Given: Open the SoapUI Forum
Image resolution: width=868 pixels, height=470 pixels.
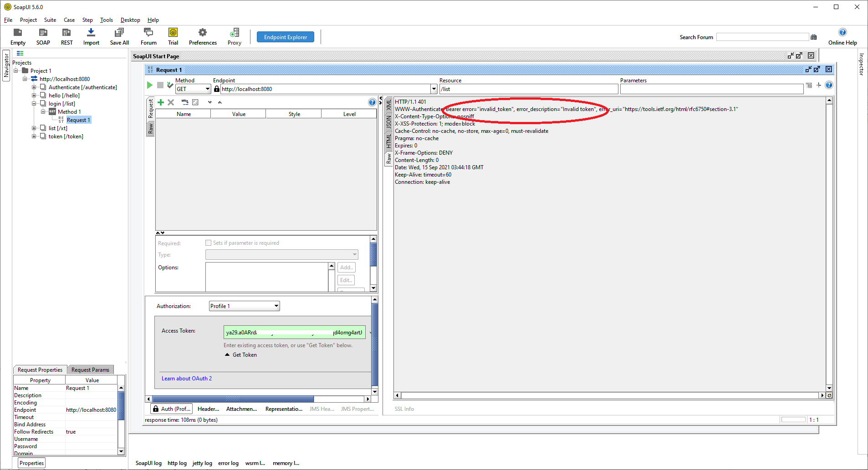Looking at the screenshot, I should click(x=148, y=36).
